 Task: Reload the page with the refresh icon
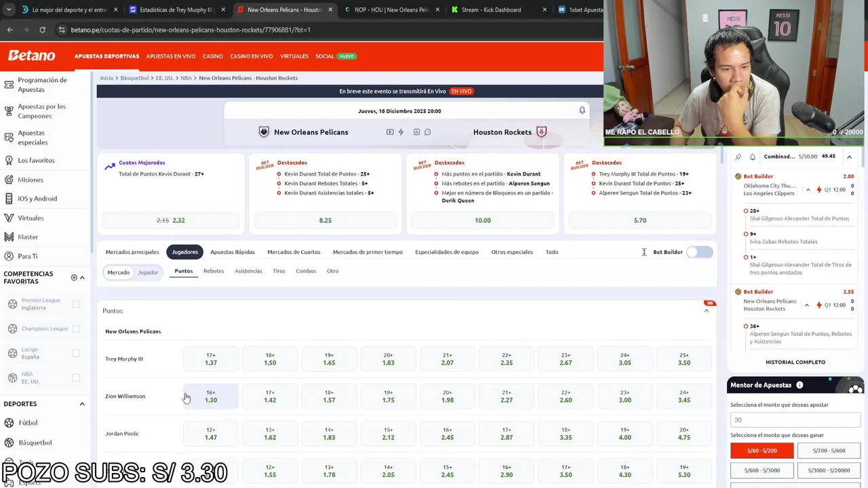tap(42, 30)
